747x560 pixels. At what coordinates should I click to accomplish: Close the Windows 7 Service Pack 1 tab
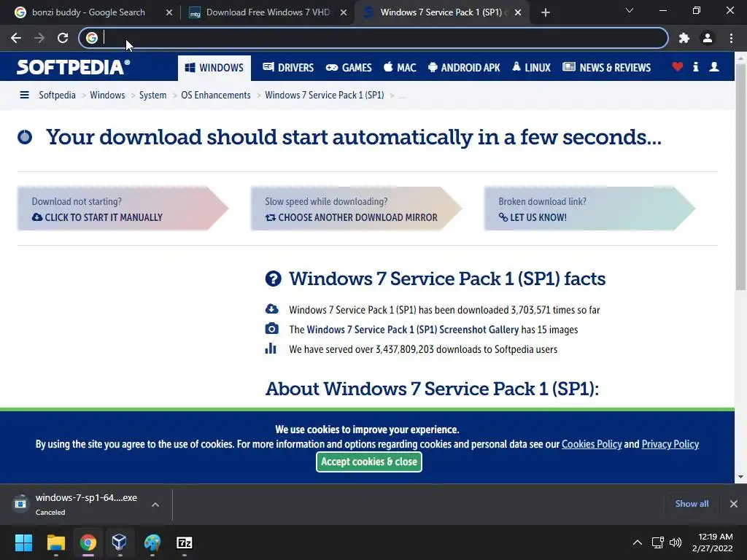tap(519, 12)
